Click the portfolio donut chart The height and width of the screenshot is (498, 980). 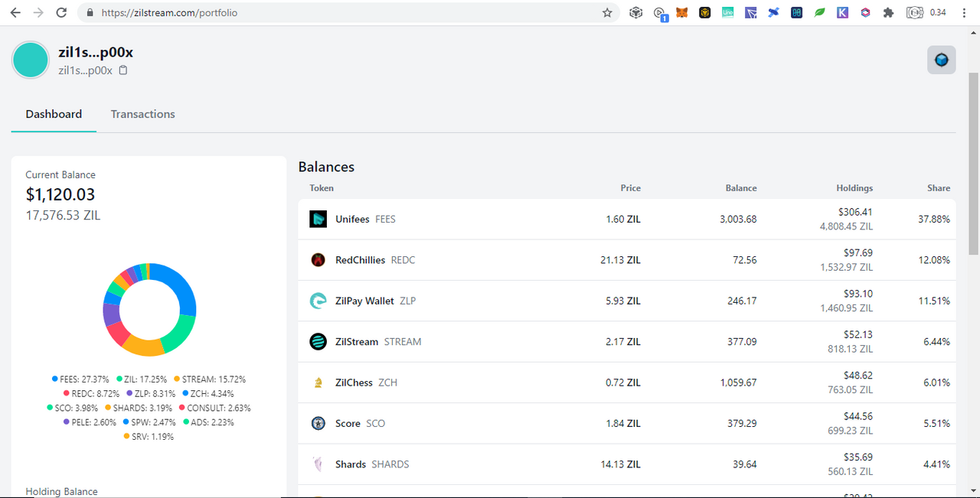[149, 310]
